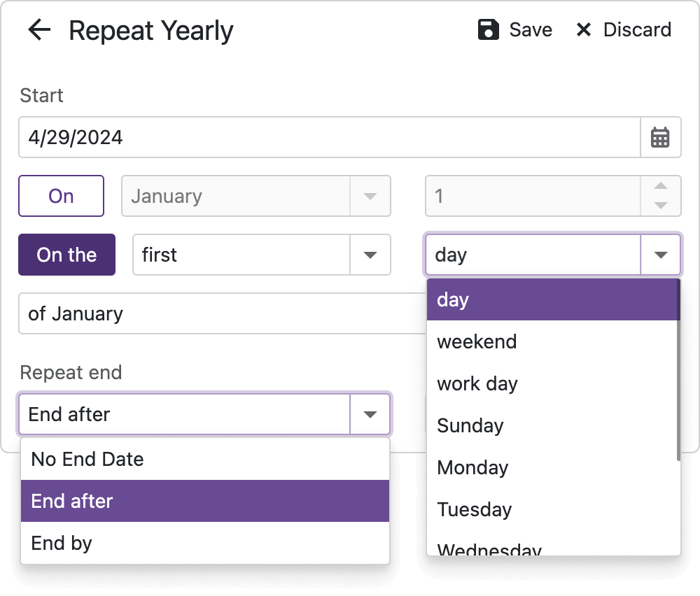Toggle the 'On the' option button
Viewport: 700px width, 596px height.
click(66, 255)
